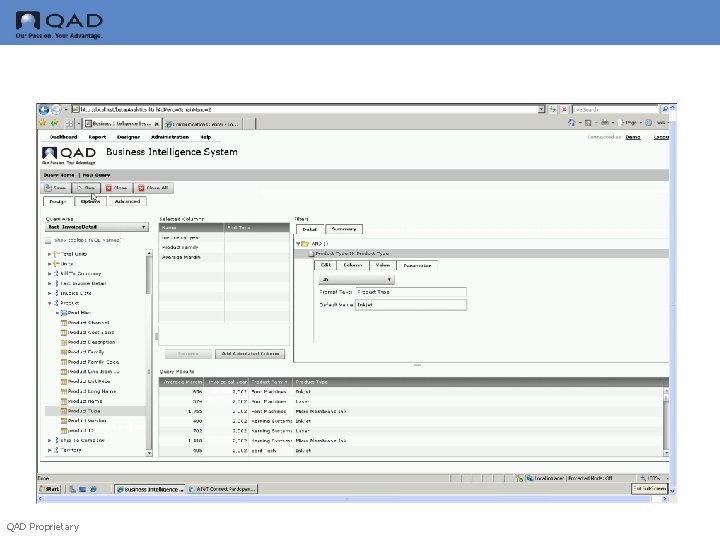The width and height of the screenshot is (720, 540).
Task: Switch to the Summary filters tab
Action: coord(344,229)
